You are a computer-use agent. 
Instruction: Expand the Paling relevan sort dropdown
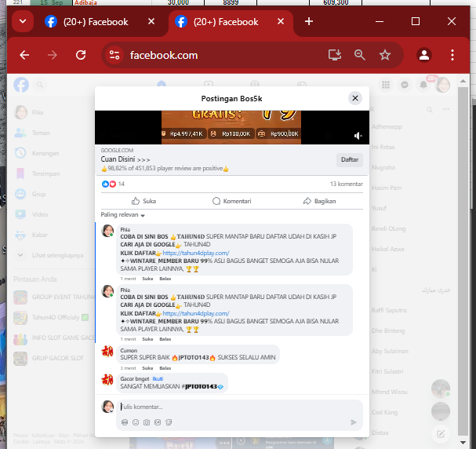[122, 215]
